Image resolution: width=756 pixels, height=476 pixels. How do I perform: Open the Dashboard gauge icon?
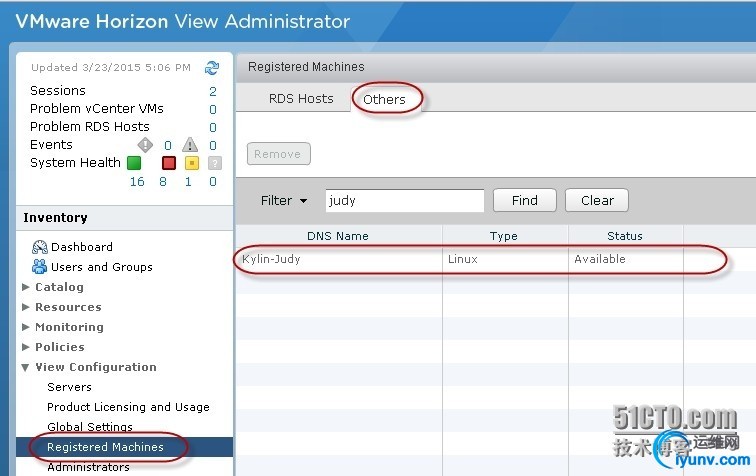coord(40,247)
